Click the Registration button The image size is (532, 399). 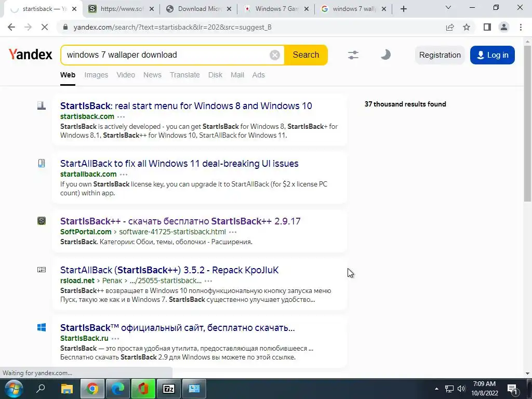[x=440, y=55]
